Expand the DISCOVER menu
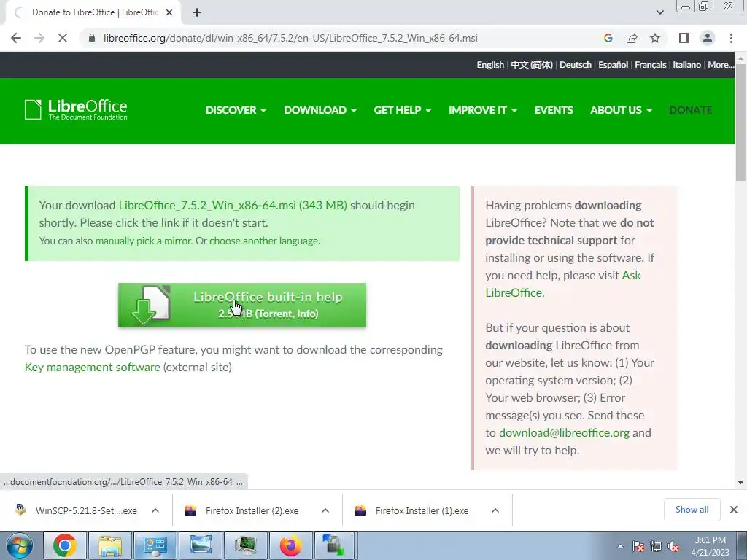Screen dimensions: 747x560 [236, 110]
